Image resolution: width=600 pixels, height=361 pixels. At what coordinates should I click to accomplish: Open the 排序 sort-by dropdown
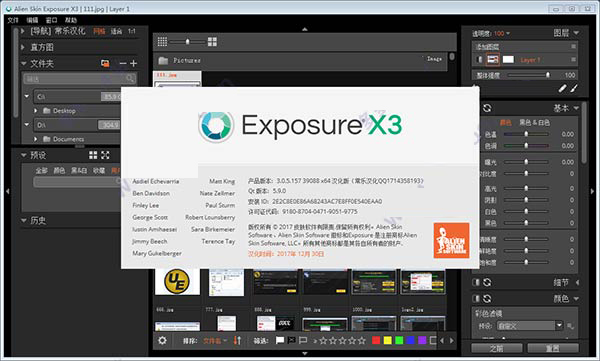pos(215,340)
